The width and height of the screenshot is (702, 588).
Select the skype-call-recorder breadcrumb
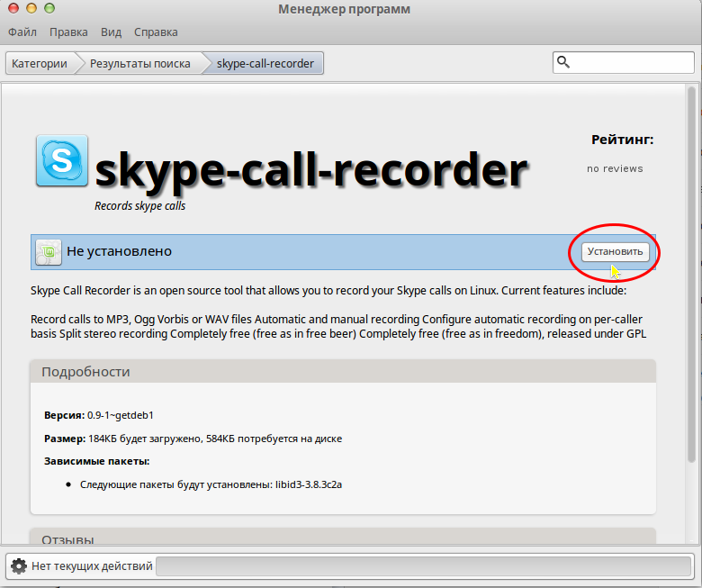pyautogui.click(x=265, y=64)
